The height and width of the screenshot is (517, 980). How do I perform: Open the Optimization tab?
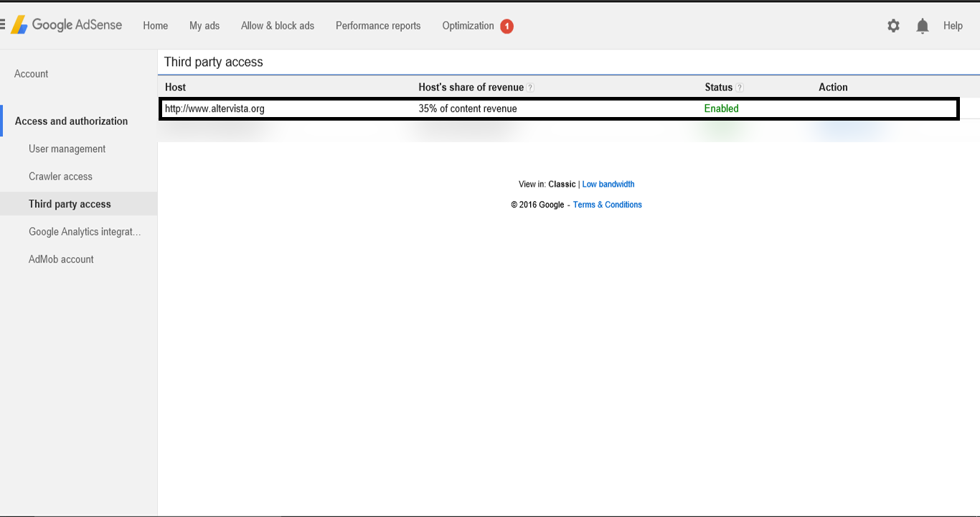point(468,26)
